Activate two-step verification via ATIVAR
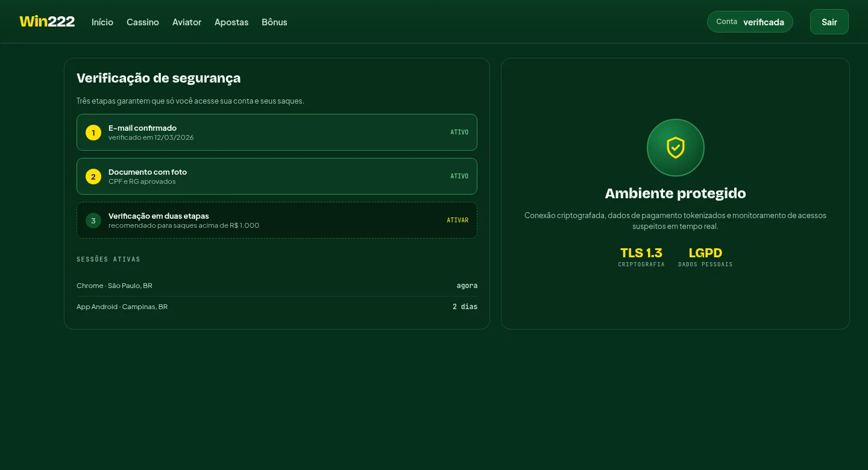 [458, 221]
